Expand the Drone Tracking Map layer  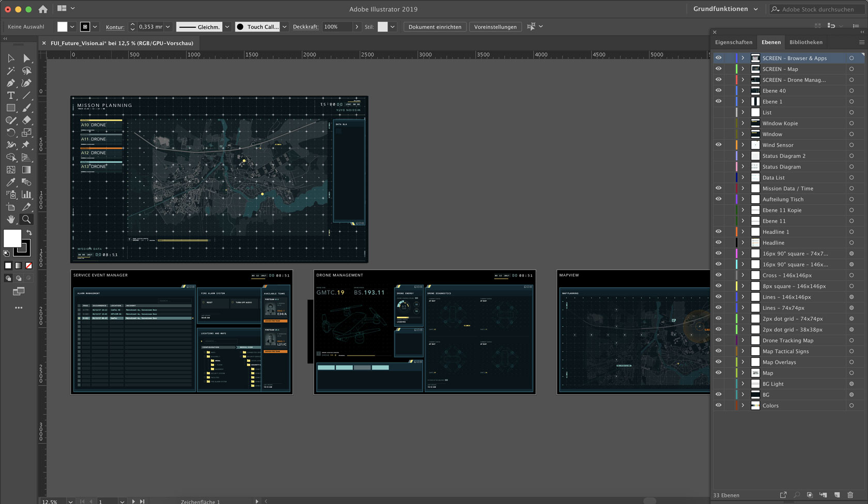[x=743, y=340]
